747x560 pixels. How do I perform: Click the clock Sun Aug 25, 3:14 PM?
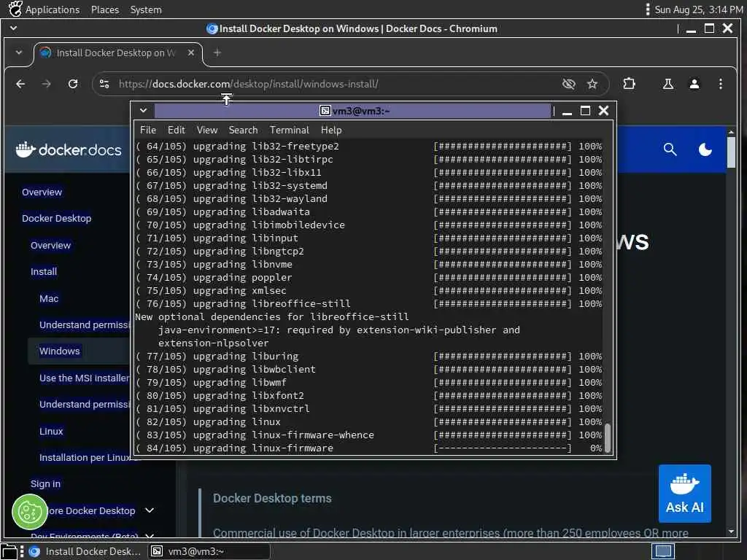(x=698, y=9)
